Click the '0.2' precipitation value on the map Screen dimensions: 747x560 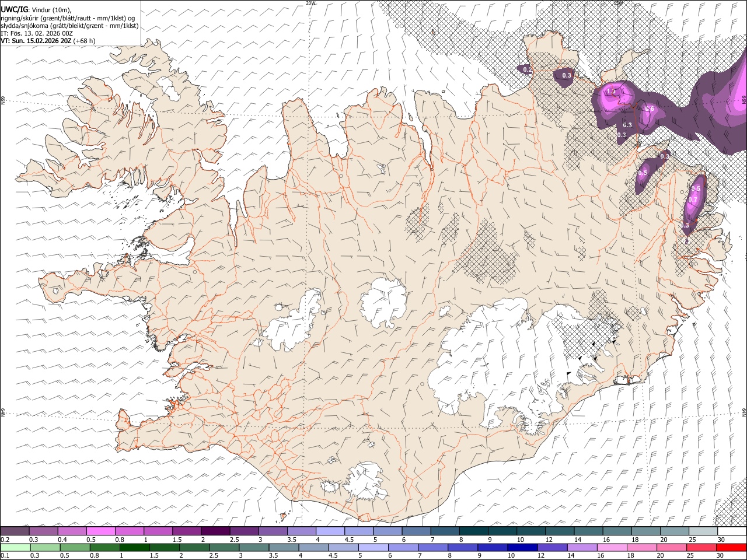coord(528,69)
